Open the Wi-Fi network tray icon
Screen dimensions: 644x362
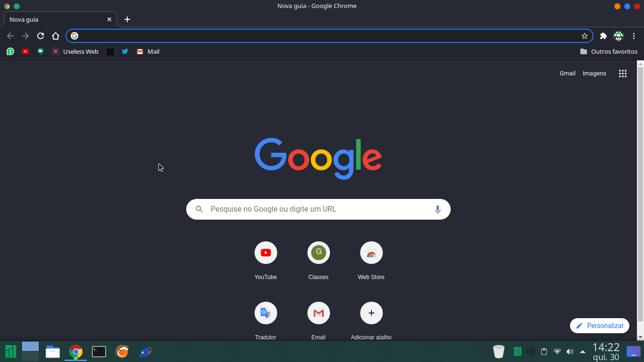557,352
